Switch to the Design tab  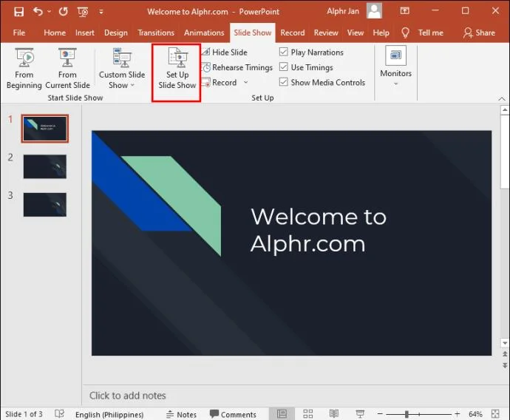point(116,33)
